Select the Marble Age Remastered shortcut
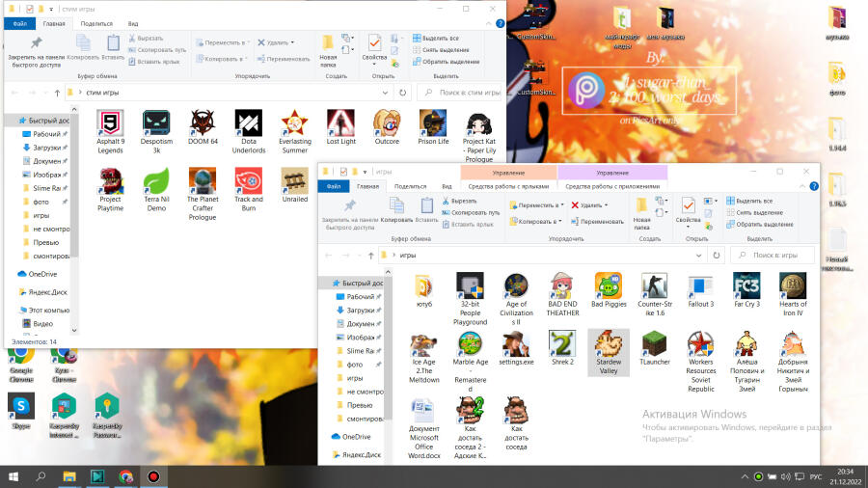Viewport: 868px width, 488px height. click(470, 362)
